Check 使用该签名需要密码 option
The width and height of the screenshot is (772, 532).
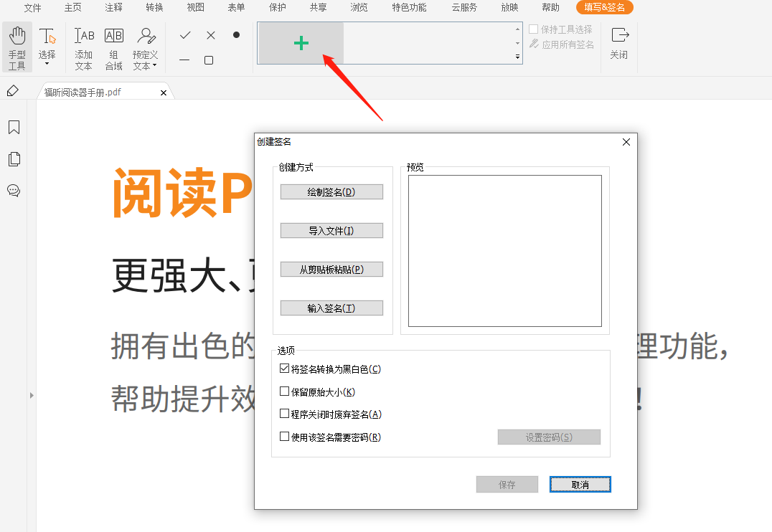click(285, 437)
